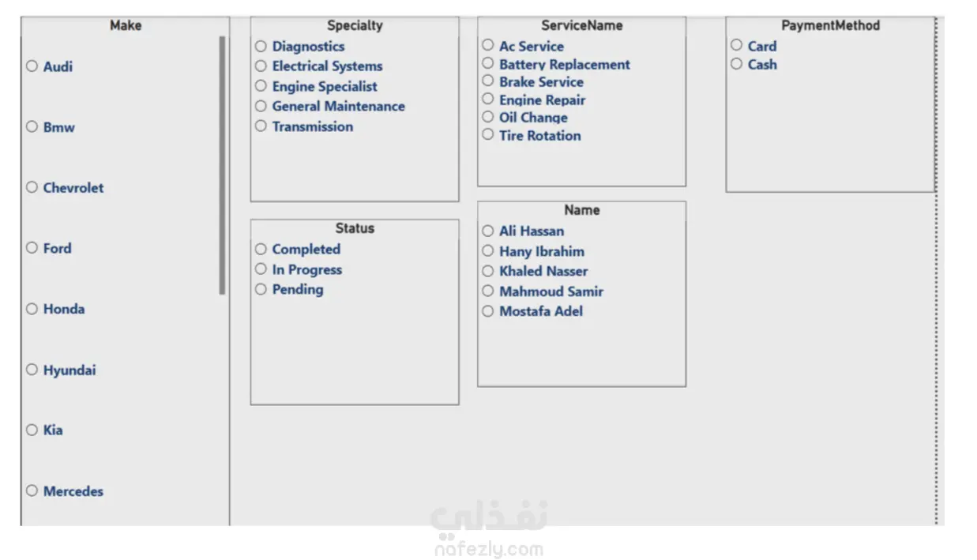This screenshot has height=560, width=977.
Task: Select the Audi radio button
Action: 32,66
